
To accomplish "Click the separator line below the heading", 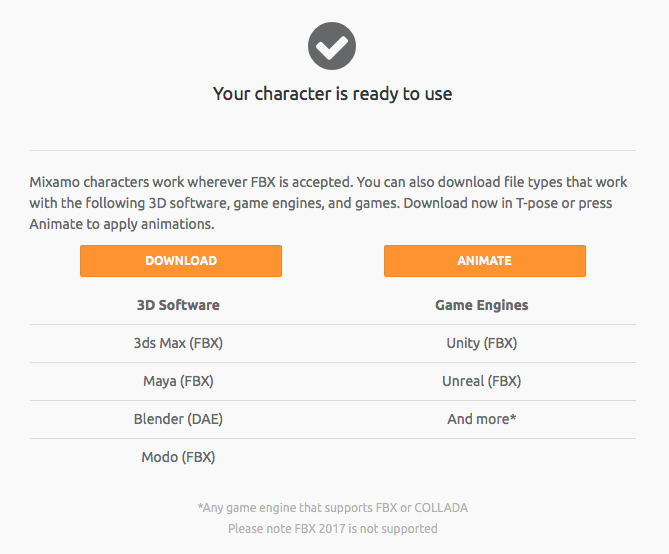I will (332, 150).
